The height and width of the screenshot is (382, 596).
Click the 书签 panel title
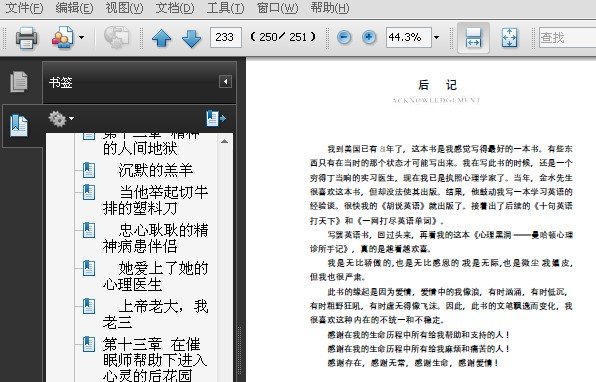point(61,82)
